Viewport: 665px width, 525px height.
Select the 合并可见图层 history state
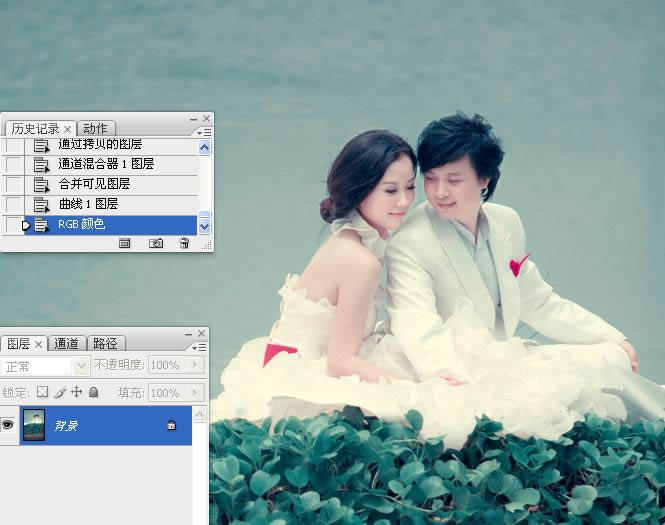(x=94, y=185)
